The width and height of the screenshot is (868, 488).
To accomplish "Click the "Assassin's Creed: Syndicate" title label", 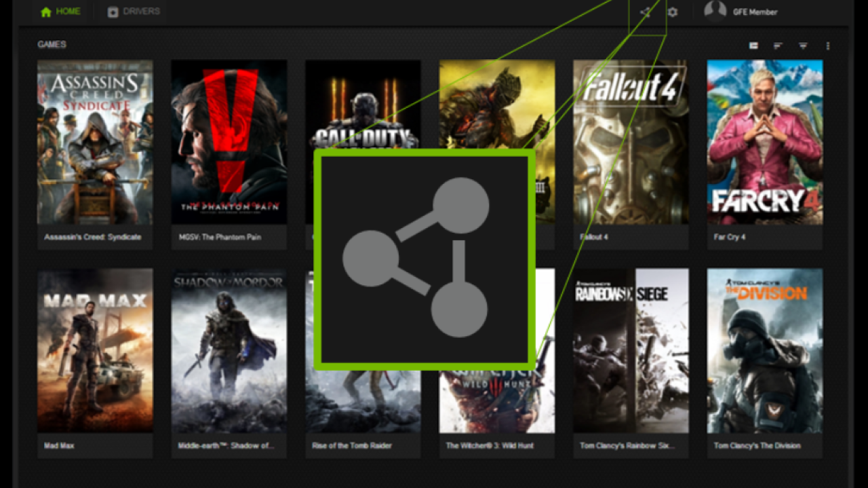I will tap(93, 238).
